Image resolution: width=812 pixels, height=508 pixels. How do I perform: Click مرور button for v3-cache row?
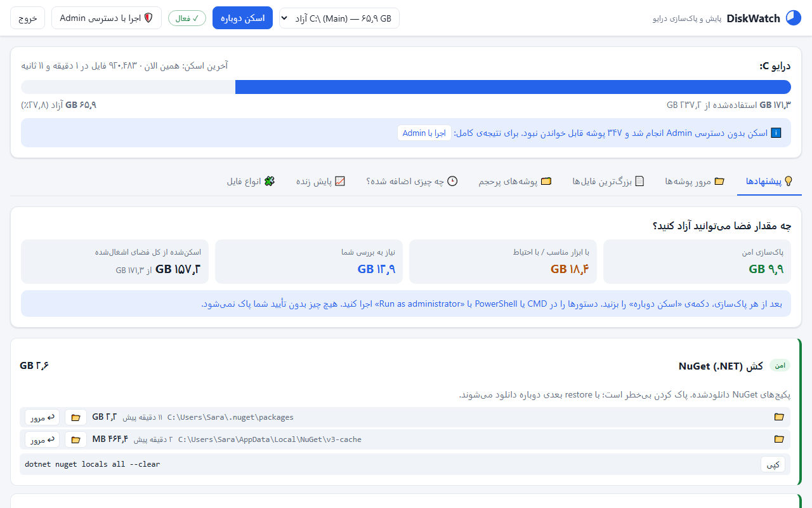[43, 439]
